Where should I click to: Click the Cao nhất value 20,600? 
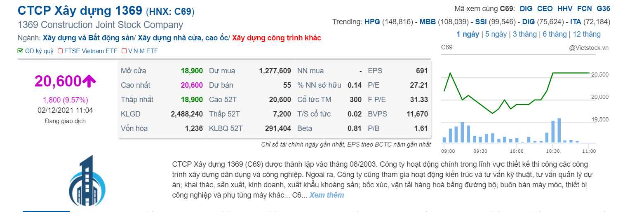192,85
